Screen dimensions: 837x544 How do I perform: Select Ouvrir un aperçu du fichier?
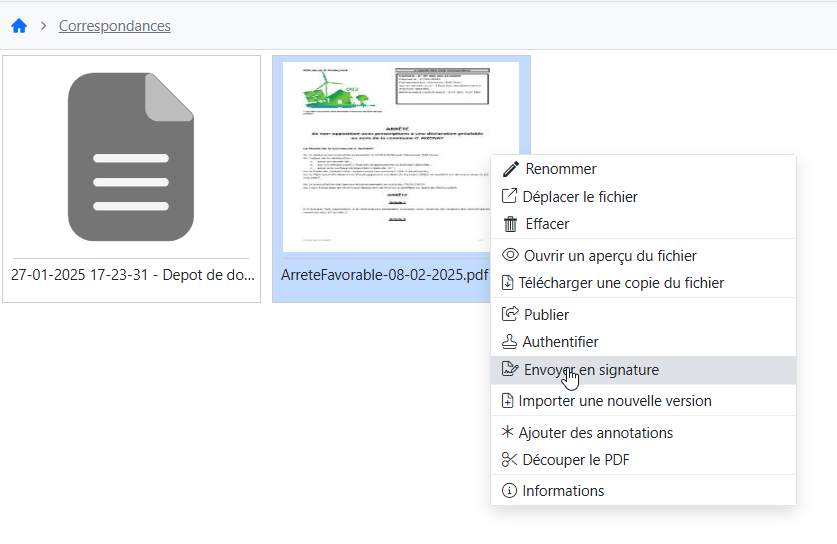[610, 256]
